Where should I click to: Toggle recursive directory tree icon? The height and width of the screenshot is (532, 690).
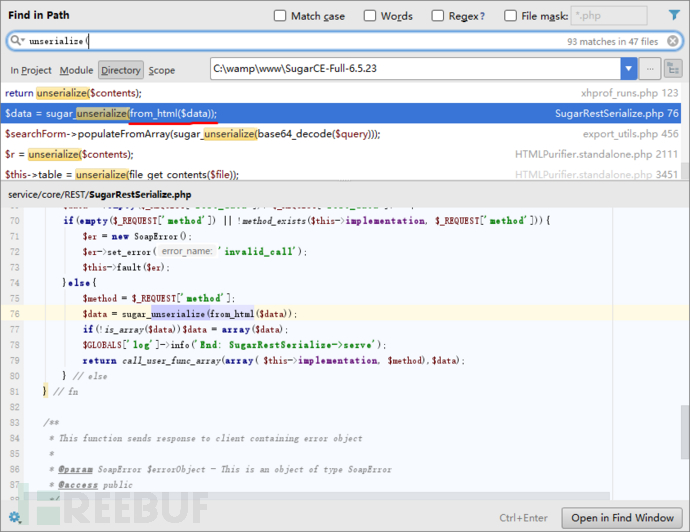(673, 69)
